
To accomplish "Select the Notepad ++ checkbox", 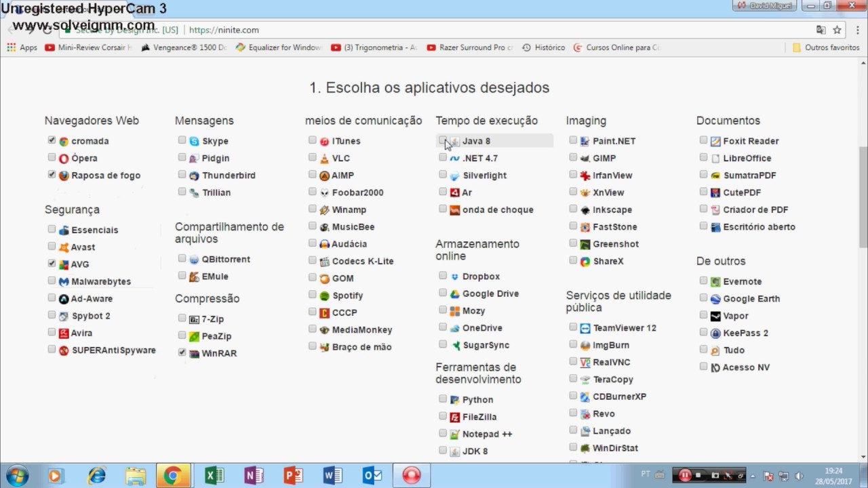I will pos(442,433).
